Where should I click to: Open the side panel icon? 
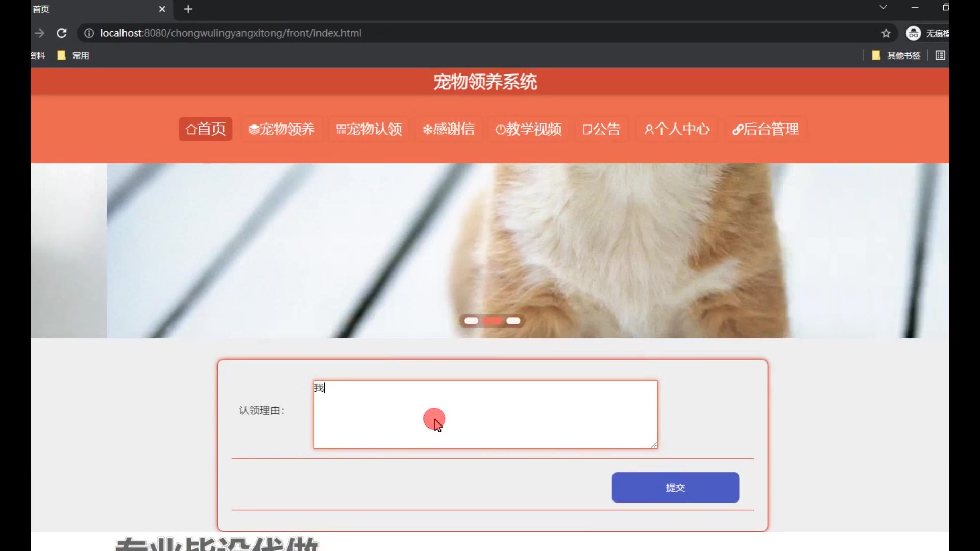(x=940, y=55)
